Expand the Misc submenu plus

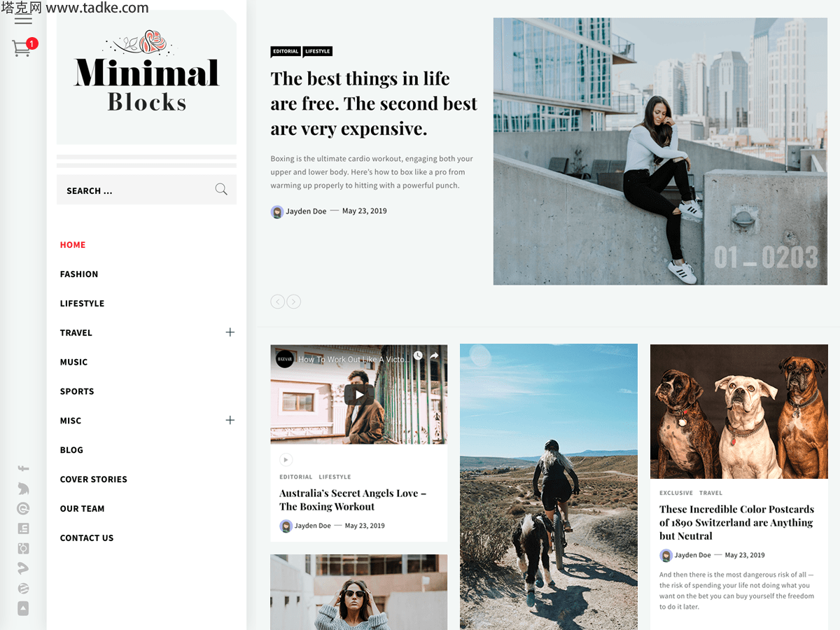pyautogui.click(x=230, y=420)
